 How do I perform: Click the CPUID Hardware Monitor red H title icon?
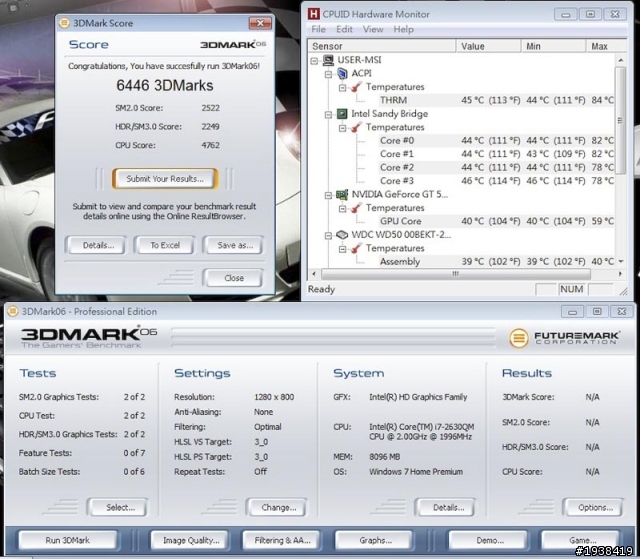point(313,14)
